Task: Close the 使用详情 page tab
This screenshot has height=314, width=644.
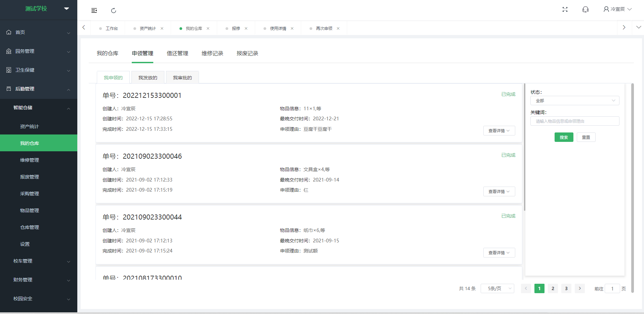Action: (292, 29)
